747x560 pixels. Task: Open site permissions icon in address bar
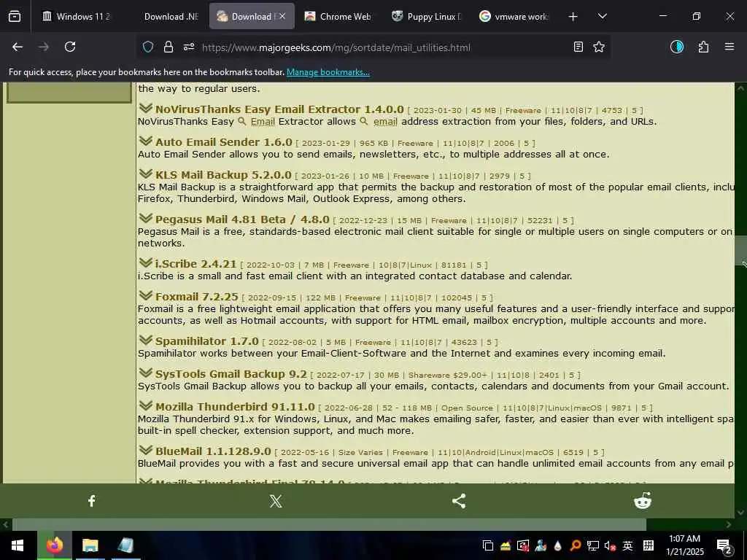click(189, 47)
